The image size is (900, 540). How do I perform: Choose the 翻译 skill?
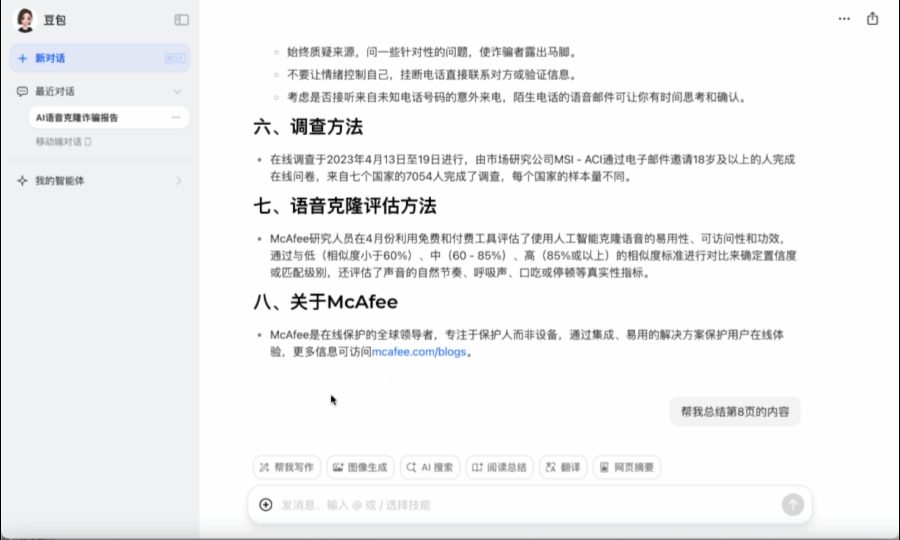[x=563, y=467]
